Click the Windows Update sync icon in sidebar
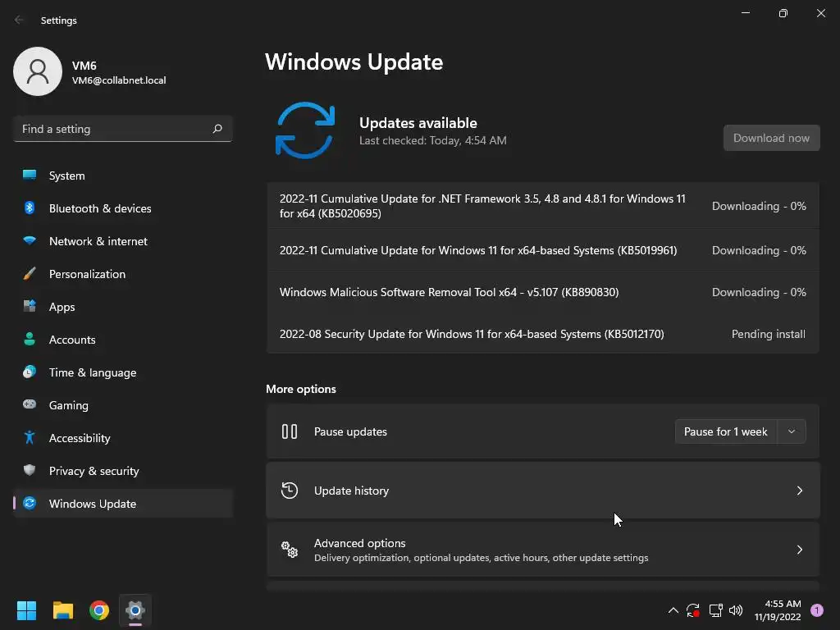Viewport: 840px width, 630px height. pos(30,503)
